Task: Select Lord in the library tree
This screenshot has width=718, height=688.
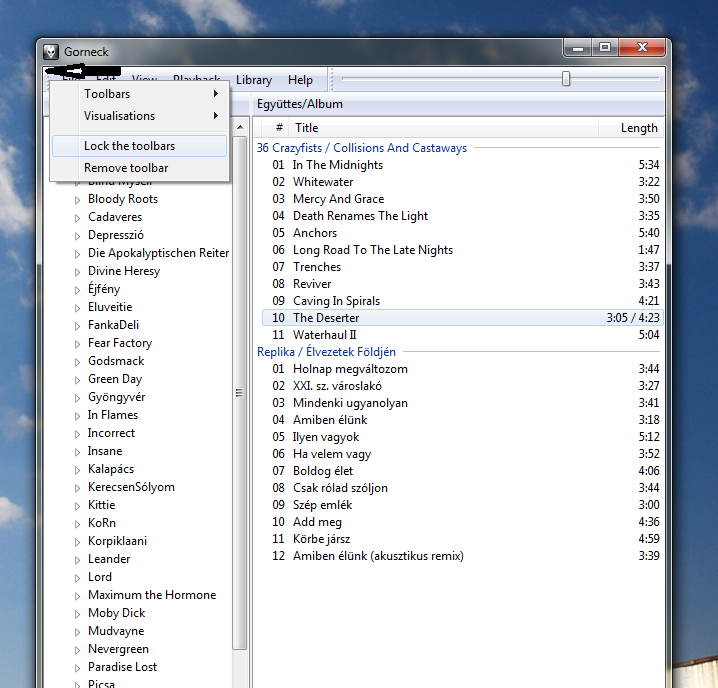Action: pyautogui.click(x=100, y=577)
